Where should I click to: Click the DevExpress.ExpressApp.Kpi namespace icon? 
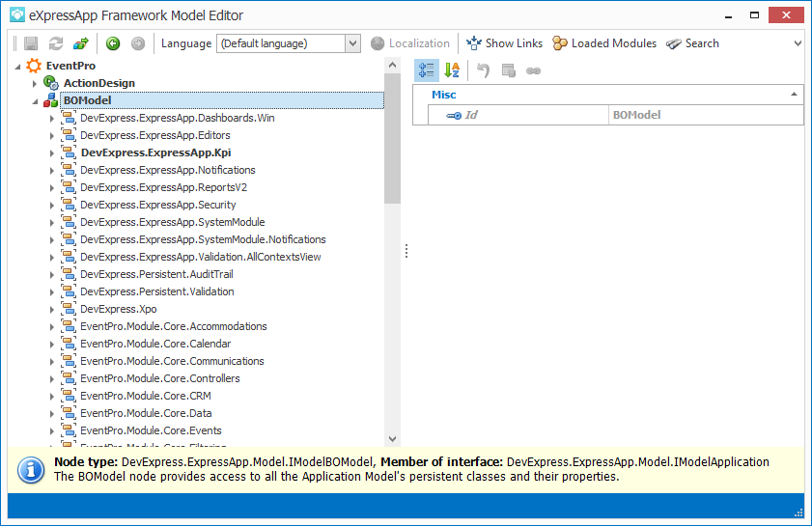coord(69,152)
